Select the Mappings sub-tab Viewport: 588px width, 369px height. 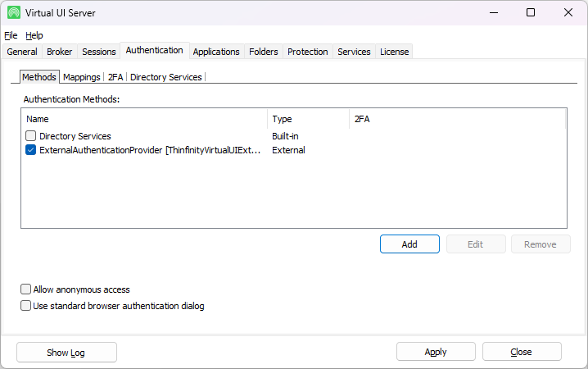point(81,77)
